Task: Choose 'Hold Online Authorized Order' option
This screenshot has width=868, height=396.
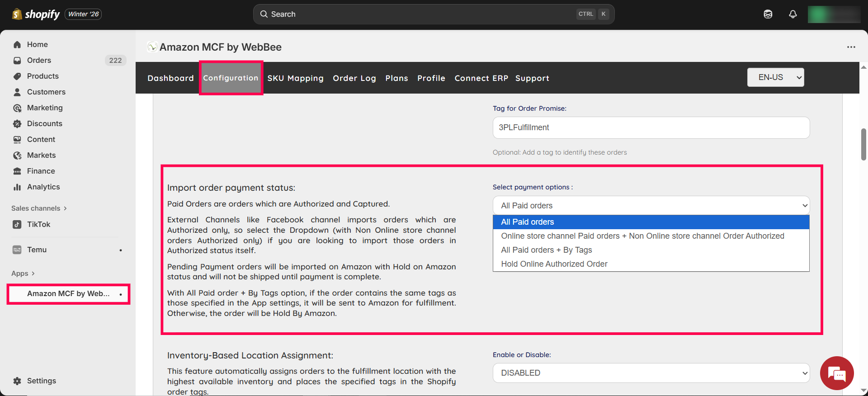Action: 554,264
